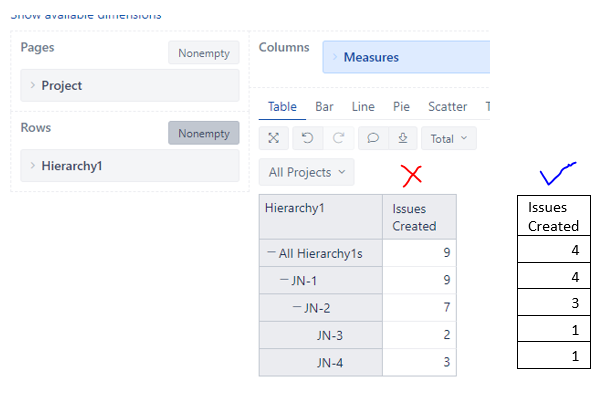Click the JN-3 value 2
Screen dimensions: 601x398
coord(419,335)
